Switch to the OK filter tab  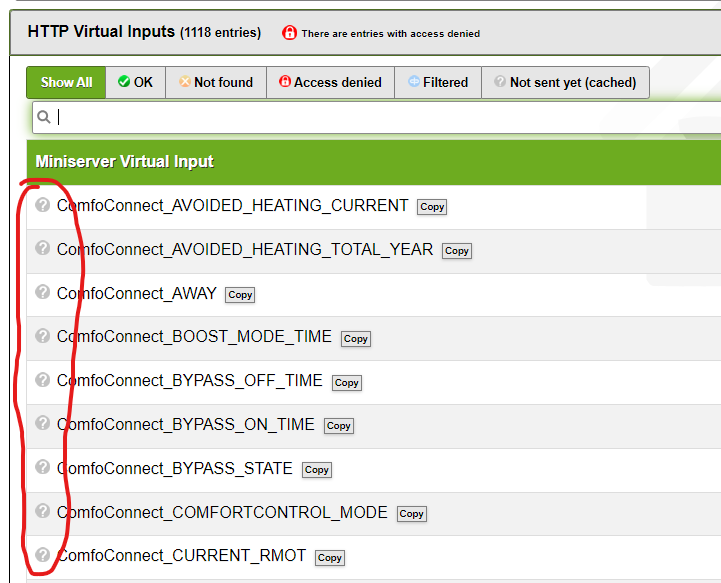pyautogui.click(x=136, y=82)
